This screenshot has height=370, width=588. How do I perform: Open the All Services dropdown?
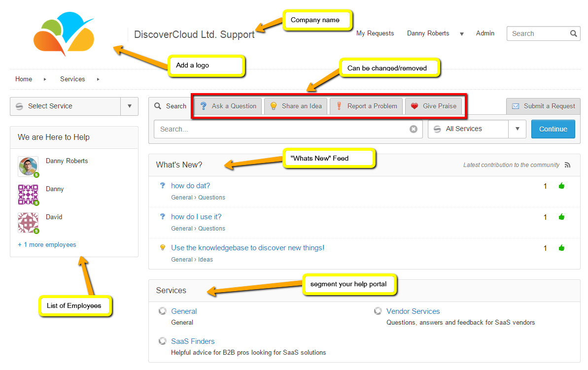pos(517,129)
